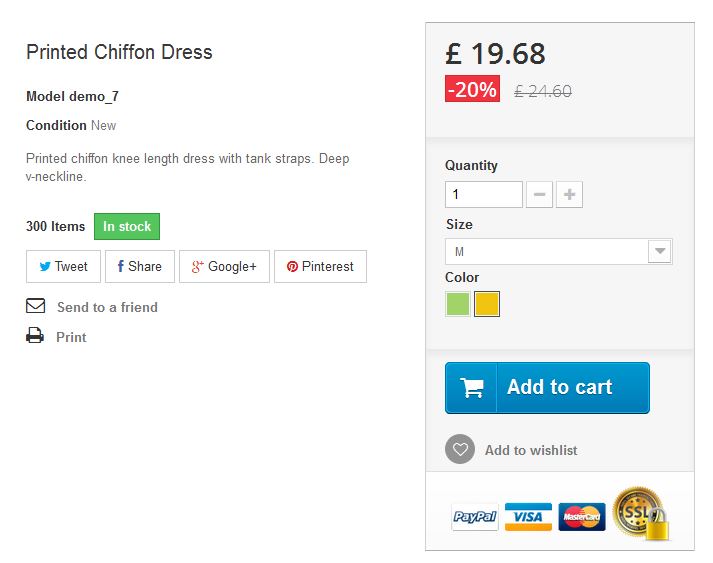Click the envelope icon

(36, 306)
